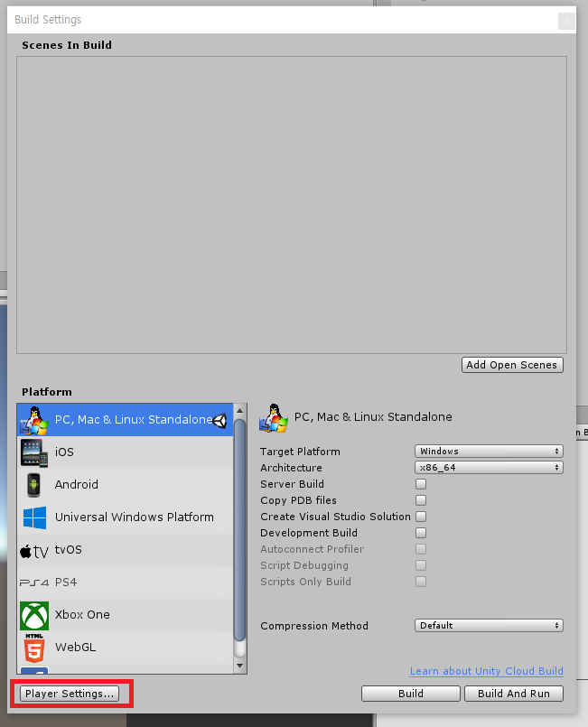Open the Compression Method dropdown
The width and height of the screenshot is (588, 727).
click(489, 626)
